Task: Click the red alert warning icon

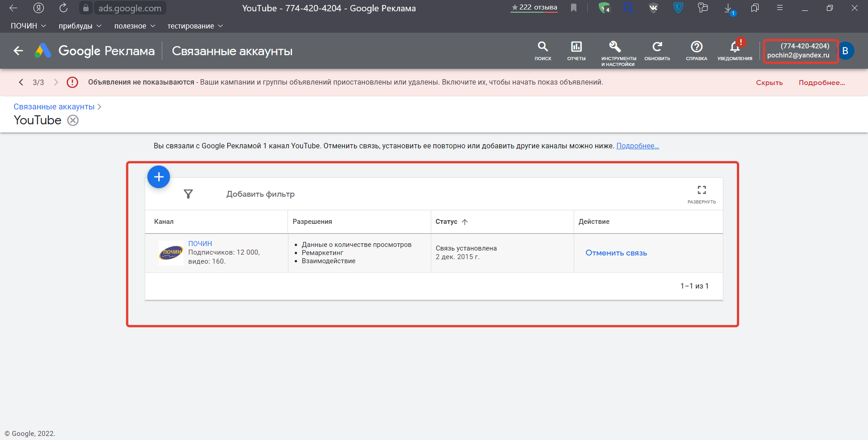Action: tap(72, 82)
